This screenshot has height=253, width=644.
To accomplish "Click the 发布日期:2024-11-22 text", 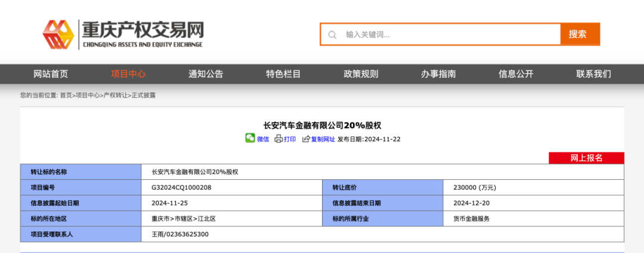I will [369, 139].
